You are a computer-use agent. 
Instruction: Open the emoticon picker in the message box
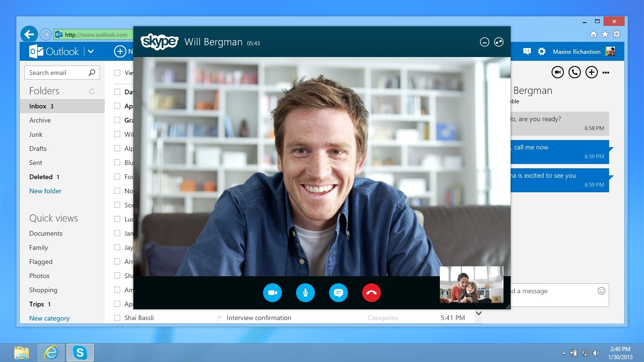pos(602,291)
